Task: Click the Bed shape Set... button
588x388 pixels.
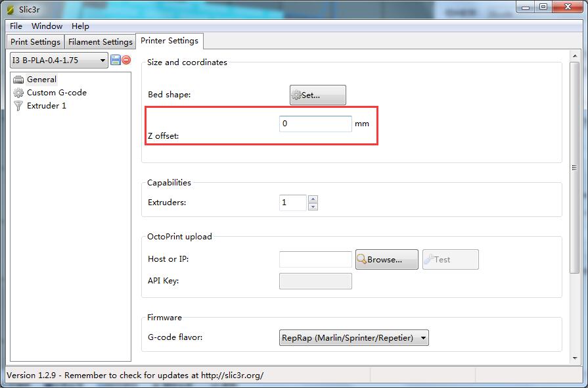Action: click(317, 95)
